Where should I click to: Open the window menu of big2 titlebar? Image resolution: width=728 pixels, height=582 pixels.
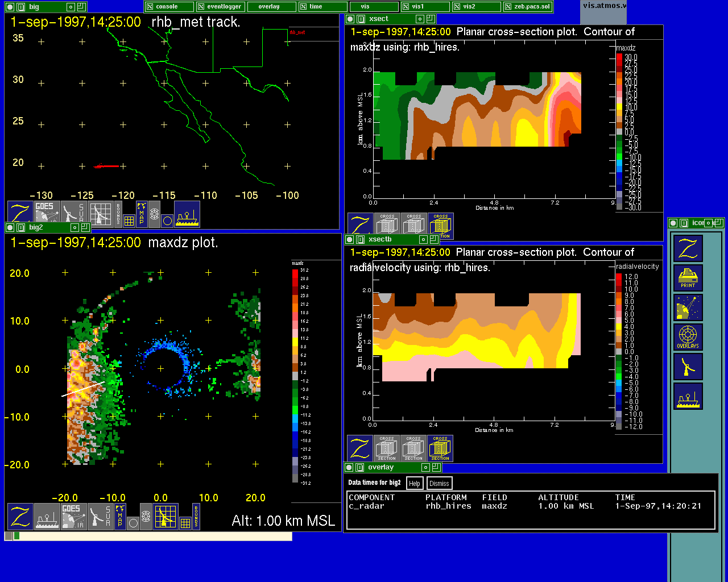tap(10, 227)
